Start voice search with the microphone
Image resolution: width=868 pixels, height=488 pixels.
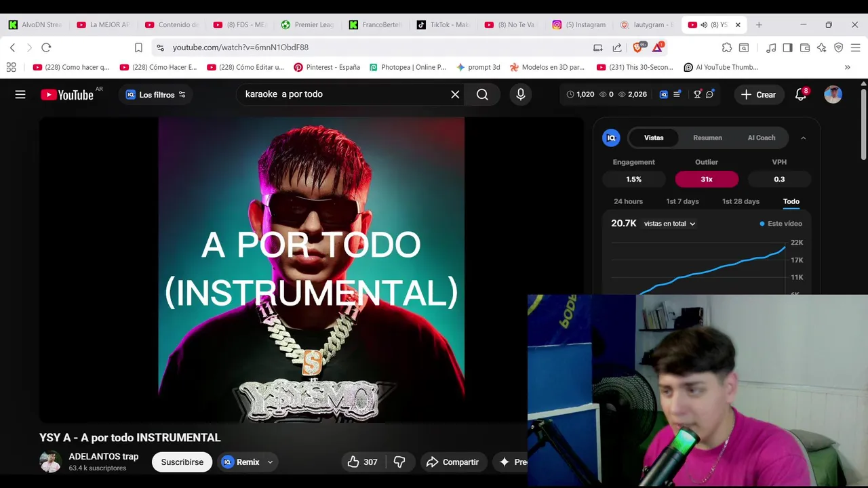pyautogui.click(x=521, y=95)
